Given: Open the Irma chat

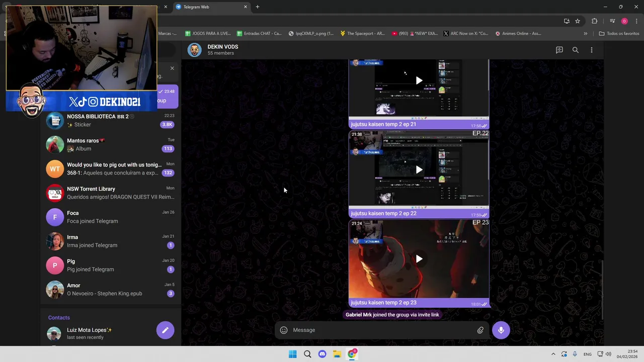Looking at the screenshot, I should pyautogui.click(x=111, y=241).
